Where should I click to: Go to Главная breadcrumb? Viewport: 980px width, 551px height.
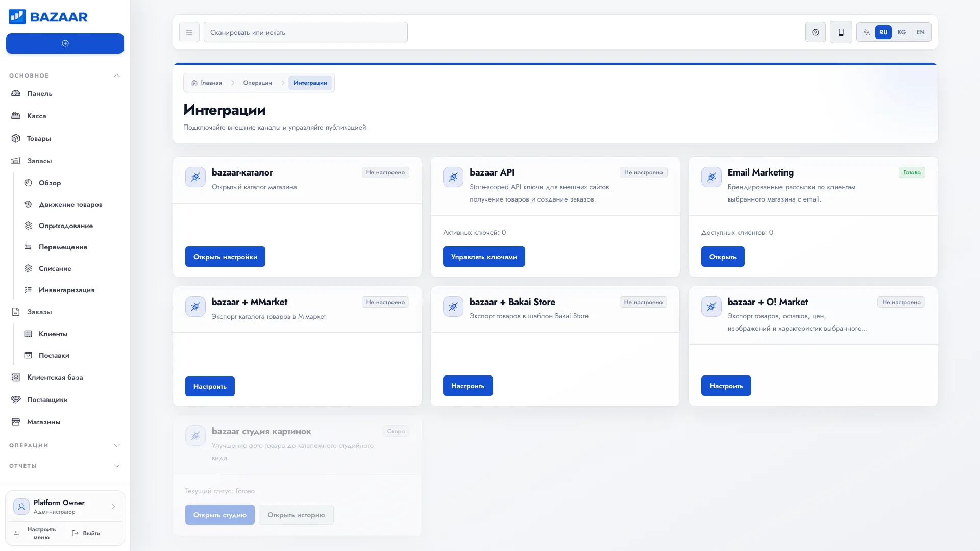point(207,83)
